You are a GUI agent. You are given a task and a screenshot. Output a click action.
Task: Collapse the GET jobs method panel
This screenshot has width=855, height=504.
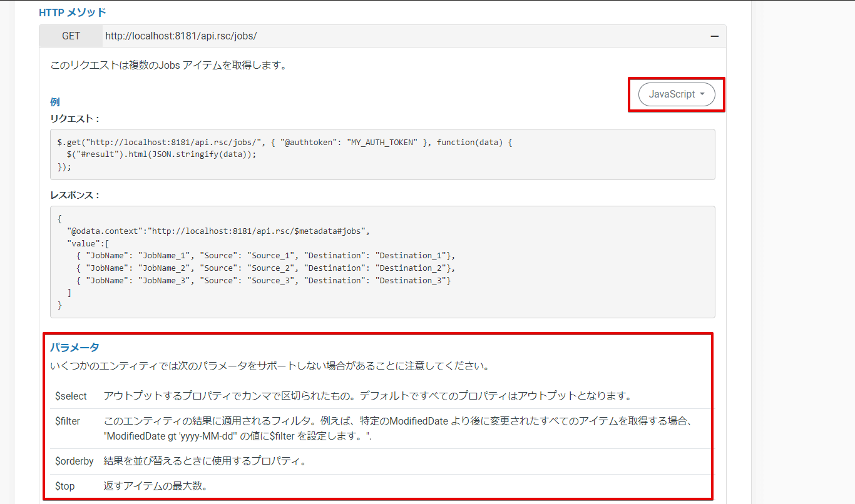click(x=714, y=36)
